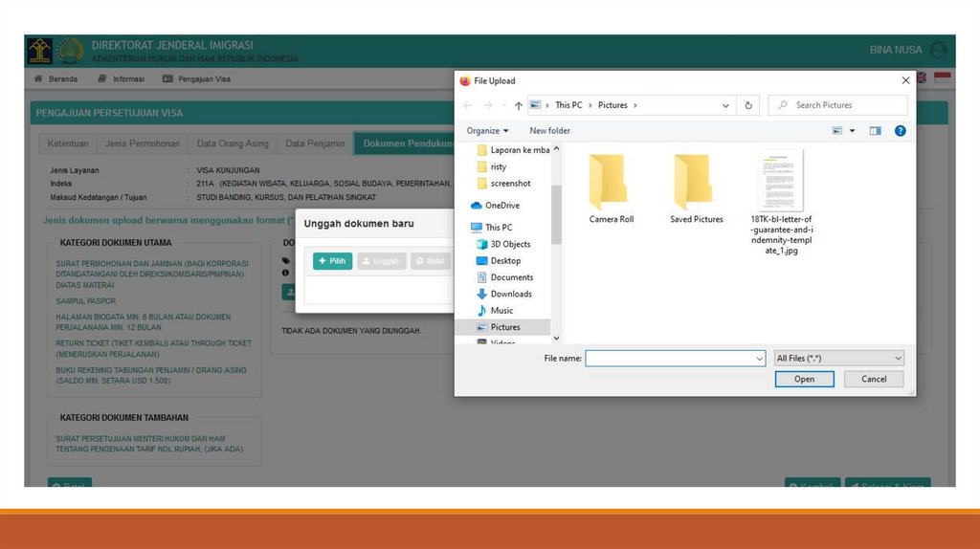The image size is (980, 549).
Task: Select the Camera Roll folder
Action: (611, 188)
